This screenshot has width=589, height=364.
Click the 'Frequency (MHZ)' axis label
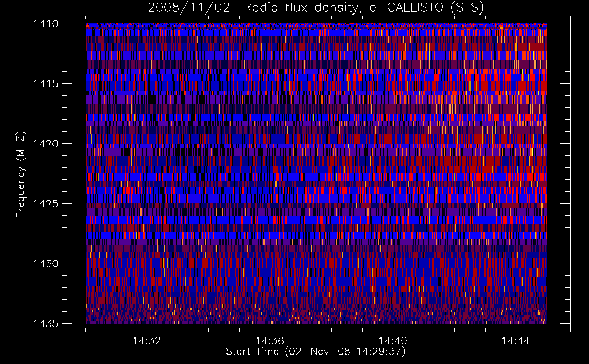coord(21,175)
